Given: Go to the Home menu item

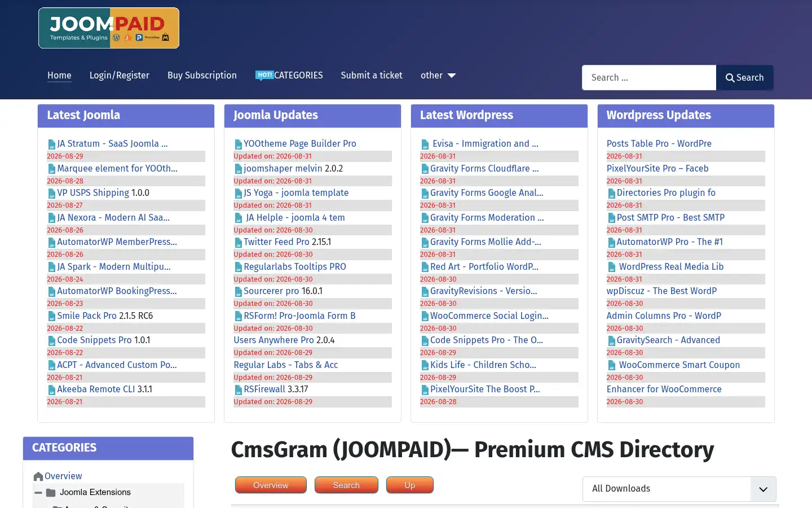Looking at the screenshot, I should 59,75.
